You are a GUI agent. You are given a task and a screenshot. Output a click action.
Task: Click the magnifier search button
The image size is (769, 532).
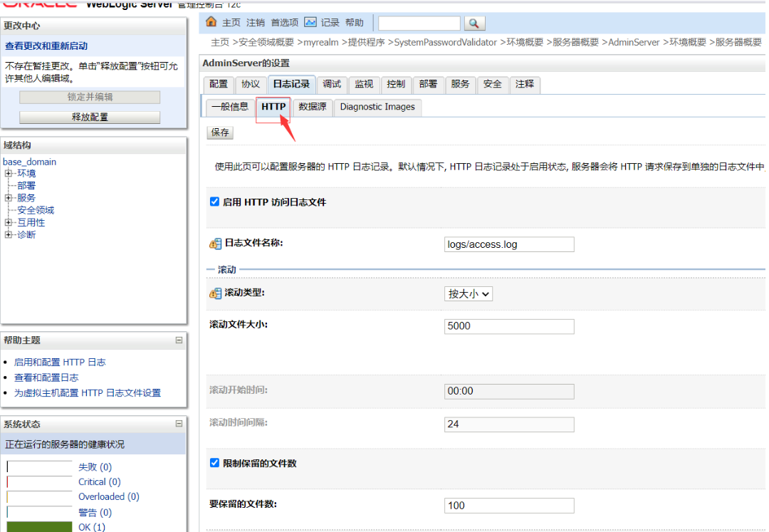pyautogui.click(x=474, y=24)
